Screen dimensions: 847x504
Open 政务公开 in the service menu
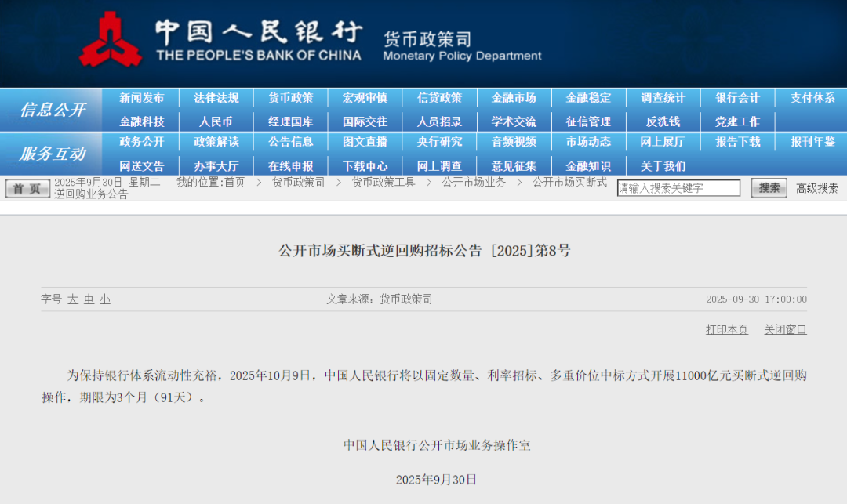pos(142,142)
